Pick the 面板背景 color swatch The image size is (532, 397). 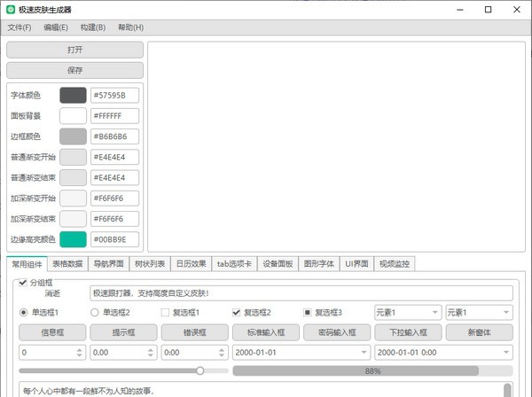[74, 116]
